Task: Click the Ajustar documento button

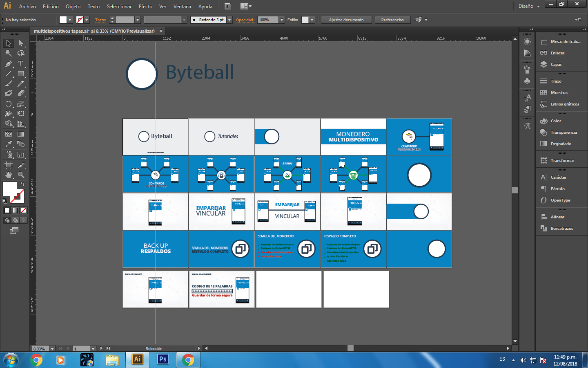Action: [346, 20]
